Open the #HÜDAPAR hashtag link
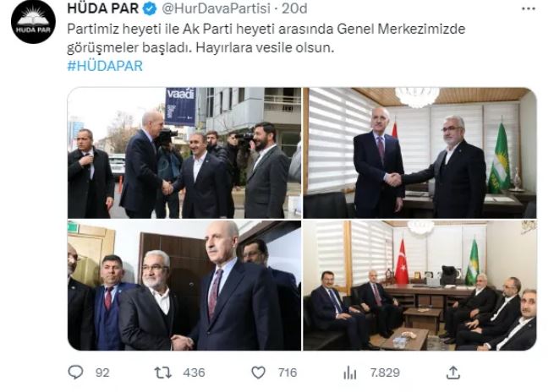Screen dimensions: 554x392 tap(105, 66)
